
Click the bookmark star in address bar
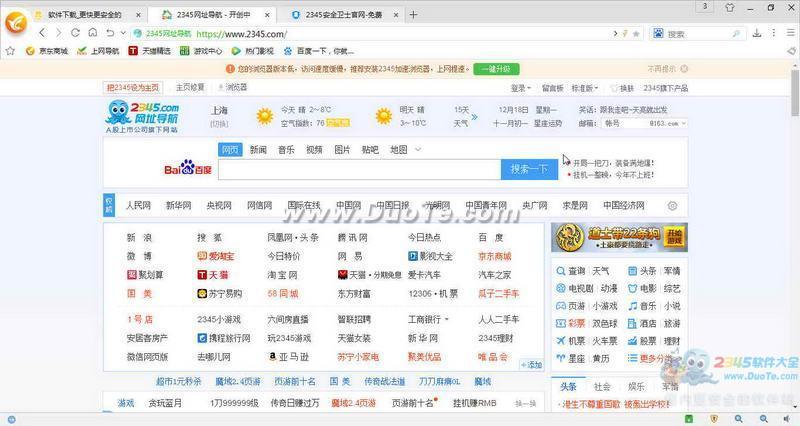coord(636,34)
